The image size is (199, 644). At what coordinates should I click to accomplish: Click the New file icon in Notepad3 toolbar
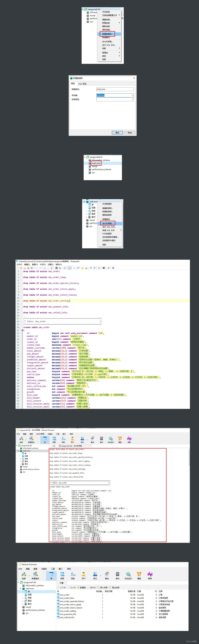[x=18, y=268]
